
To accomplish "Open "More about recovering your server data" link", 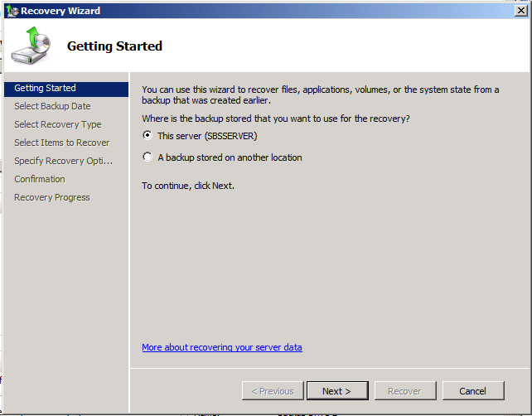I will pyautogui.click(x=221, y=347).
